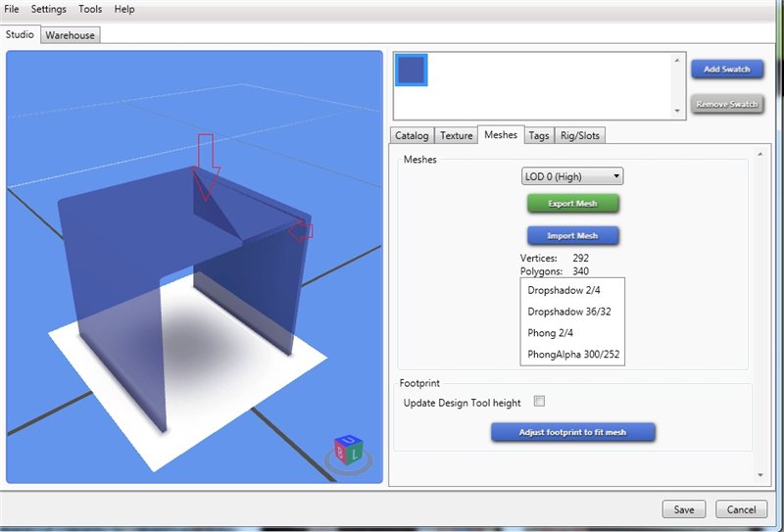Screen dimensions: 784x532
Task: Open the Tags tab
Action: click(538, 136)
